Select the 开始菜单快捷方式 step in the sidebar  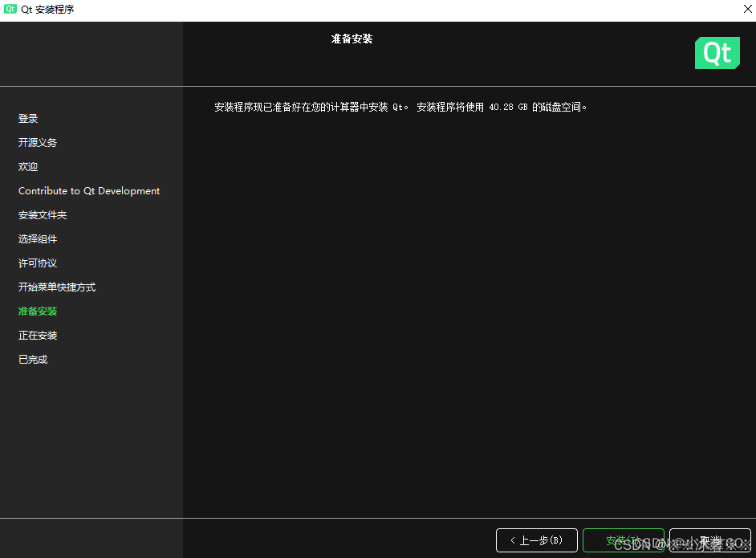(x=57, y=287)
